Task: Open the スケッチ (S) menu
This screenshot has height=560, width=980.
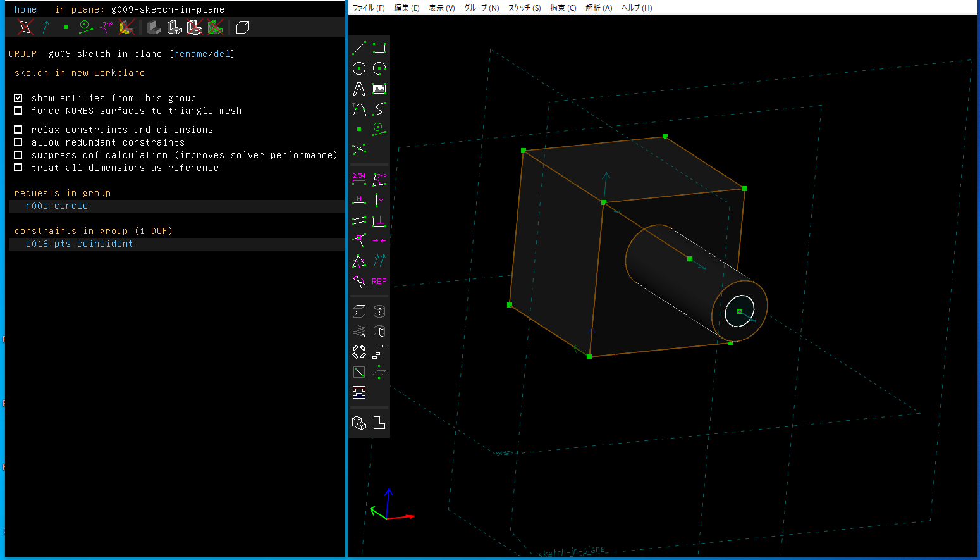Action: click(524, 8)
